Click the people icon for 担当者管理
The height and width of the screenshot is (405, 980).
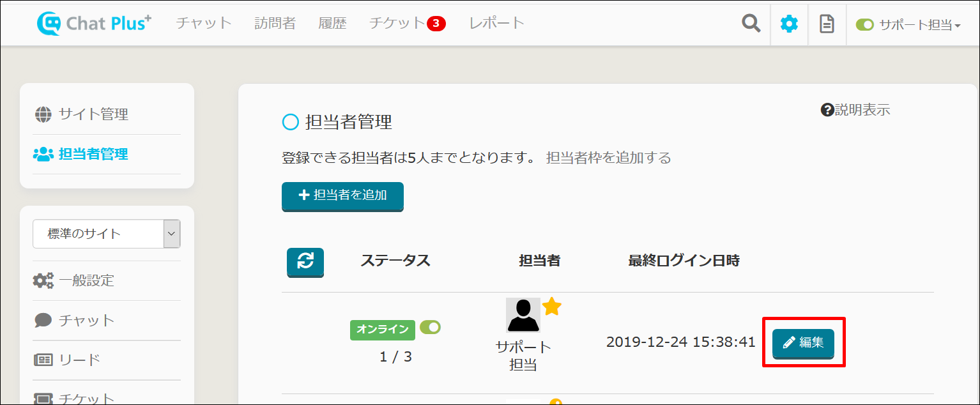pos(43,154)
